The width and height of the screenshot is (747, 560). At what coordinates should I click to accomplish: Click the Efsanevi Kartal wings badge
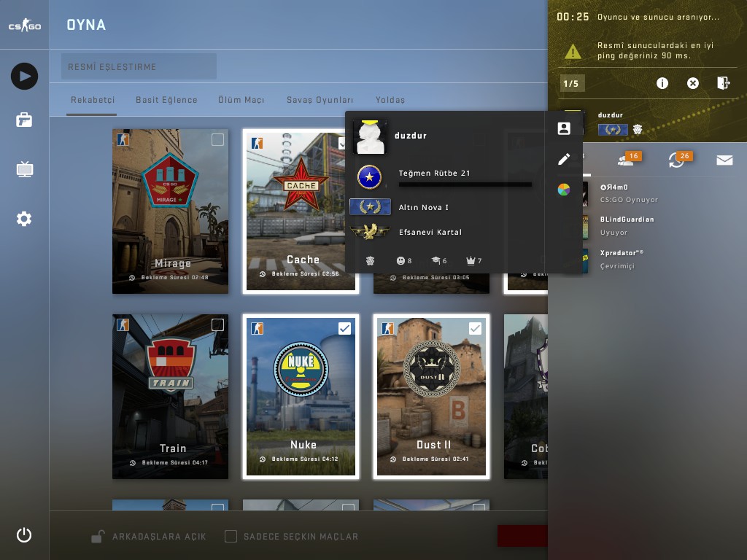point(370,232)
